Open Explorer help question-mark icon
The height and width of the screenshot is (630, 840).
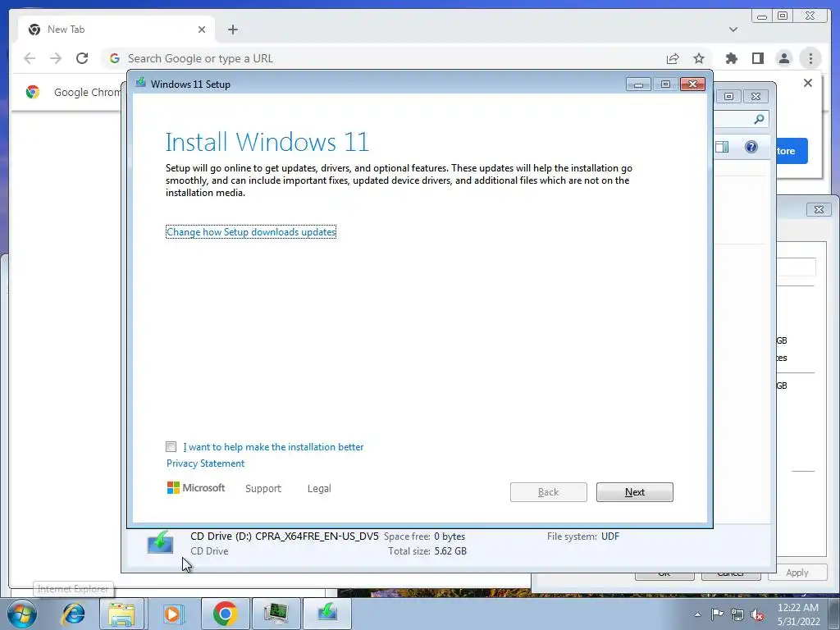751,147
